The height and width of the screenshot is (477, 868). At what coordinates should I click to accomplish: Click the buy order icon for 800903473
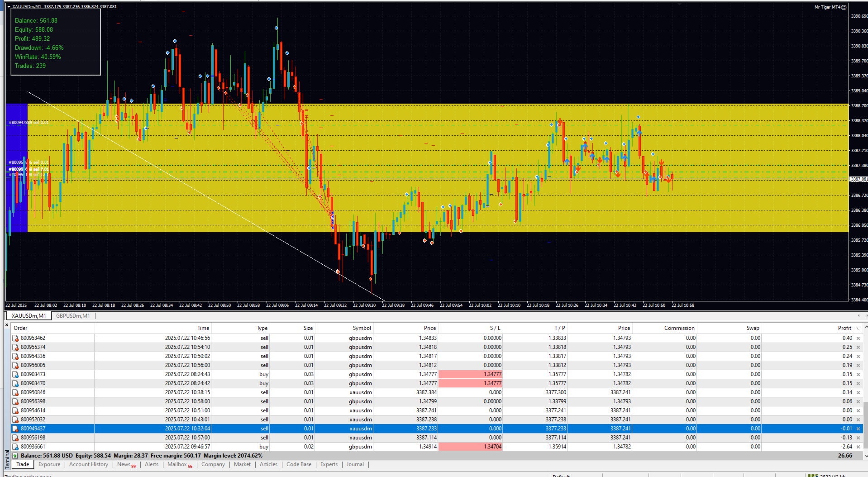pos(15,374)
